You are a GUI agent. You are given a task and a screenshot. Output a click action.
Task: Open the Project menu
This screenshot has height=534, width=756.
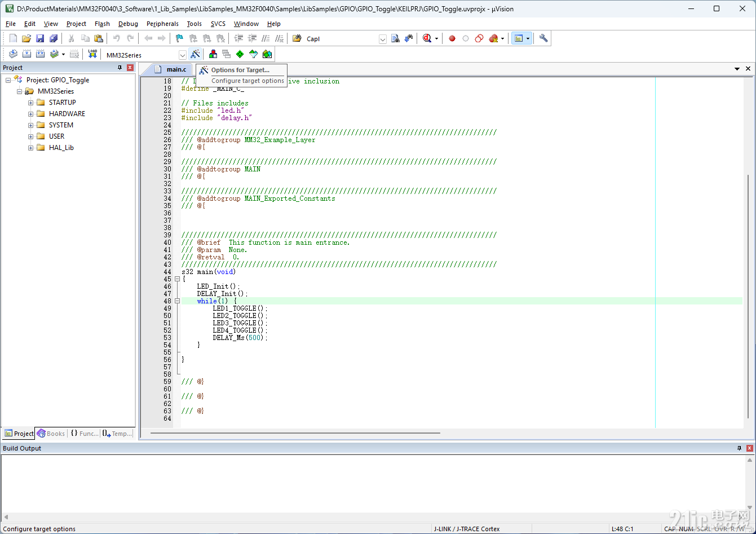click(76, 24)
